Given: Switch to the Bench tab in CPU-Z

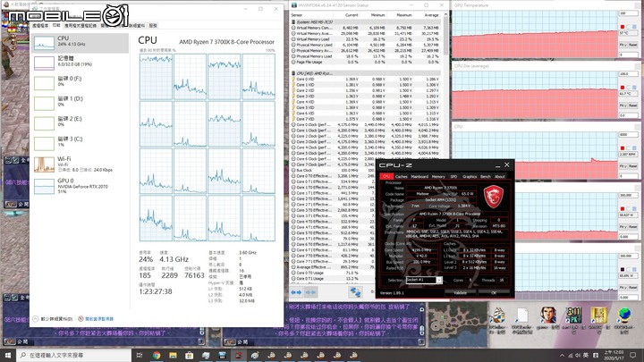Looking at the screenshot, I should 486,176.
